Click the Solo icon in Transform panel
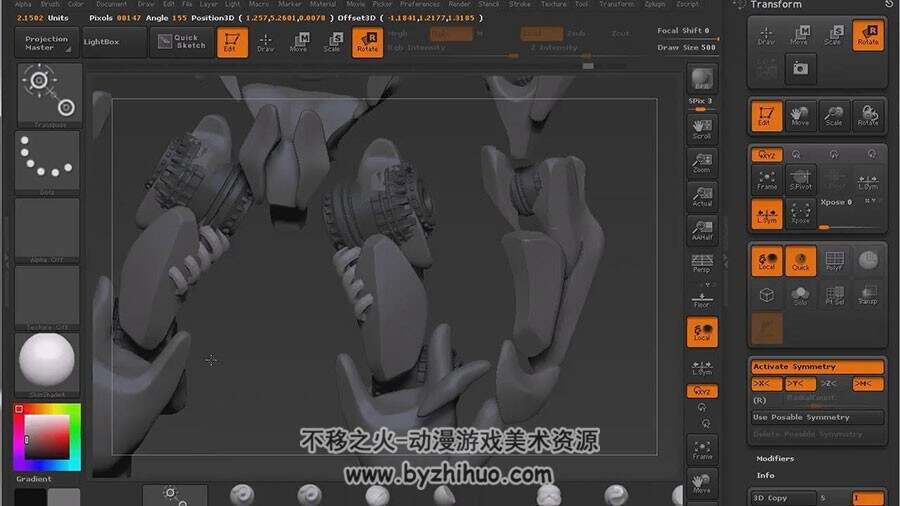 pyautogui.click(x=800, y=295)
